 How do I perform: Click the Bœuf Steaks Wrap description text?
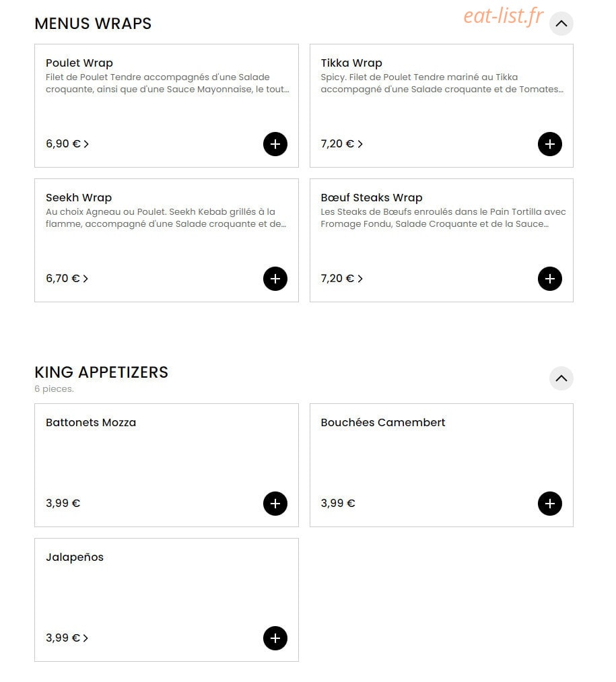(443, 218)
